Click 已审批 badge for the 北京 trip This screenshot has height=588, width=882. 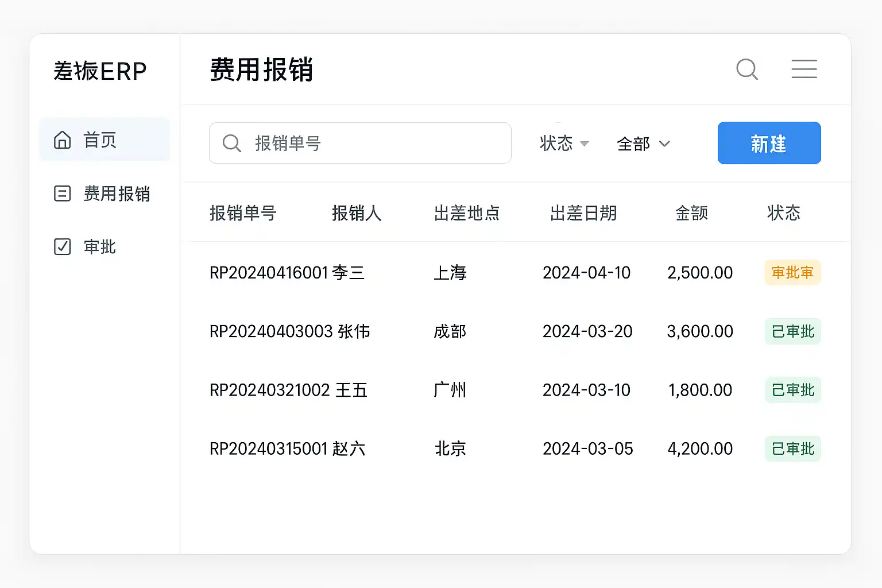click(x=792, y=449)
